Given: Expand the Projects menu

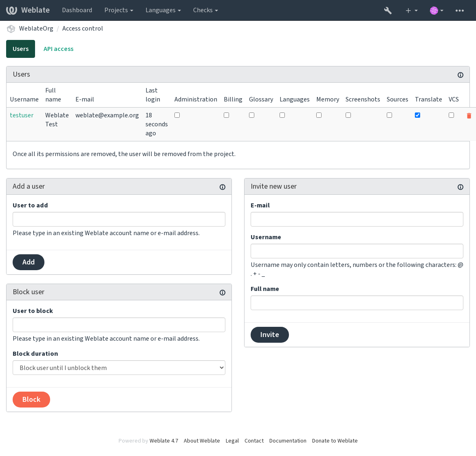Looking at the screenshot, I should click(x=119, y=10).
